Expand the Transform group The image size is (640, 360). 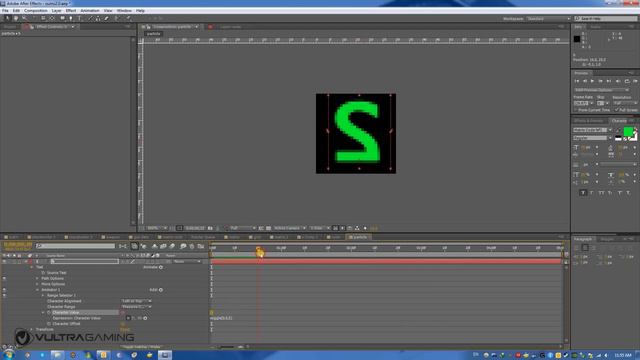tap(32, 329)
